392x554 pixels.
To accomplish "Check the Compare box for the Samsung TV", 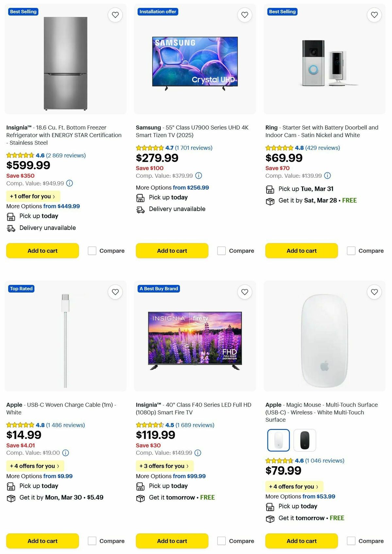I will click(x=221, y=251).
